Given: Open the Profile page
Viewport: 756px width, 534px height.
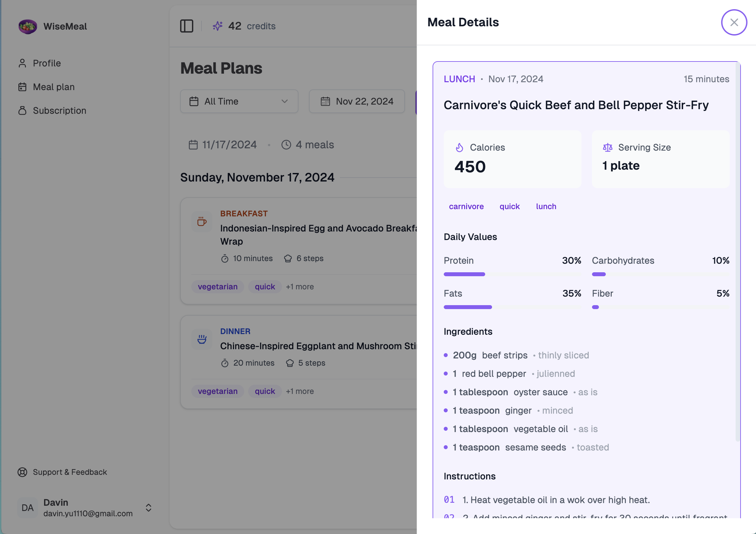Looking at the screenshot, I should 47,63.
